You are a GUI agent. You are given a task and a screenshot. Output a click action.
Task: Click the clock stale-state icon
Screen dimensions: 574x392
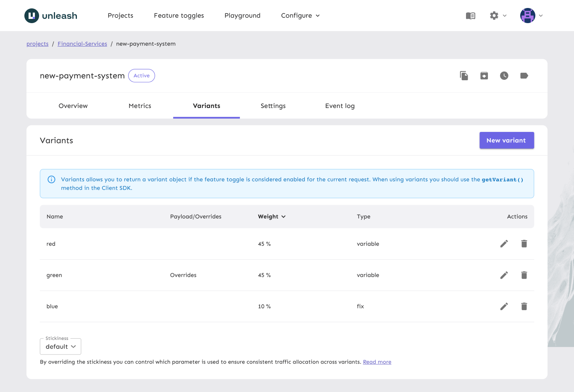[x=504, y=76]
